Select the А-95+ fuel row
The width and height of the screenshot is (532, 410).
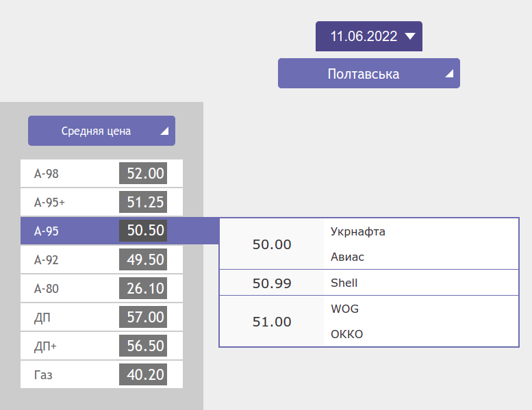68,203
